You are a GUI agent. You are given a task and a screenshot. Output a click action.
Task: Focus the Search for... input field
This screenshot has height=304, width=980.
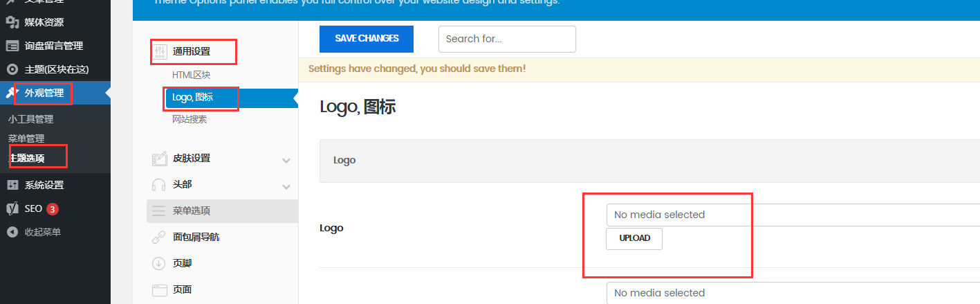click(507, 39)
